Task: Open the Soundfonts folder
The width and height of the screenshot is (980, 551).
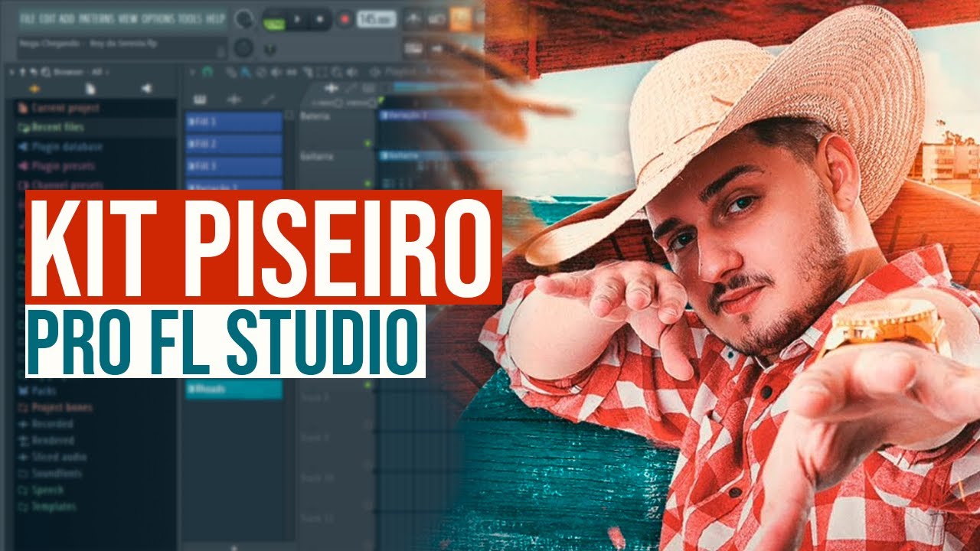Action: pyautogui.click(x=49, y=474)
